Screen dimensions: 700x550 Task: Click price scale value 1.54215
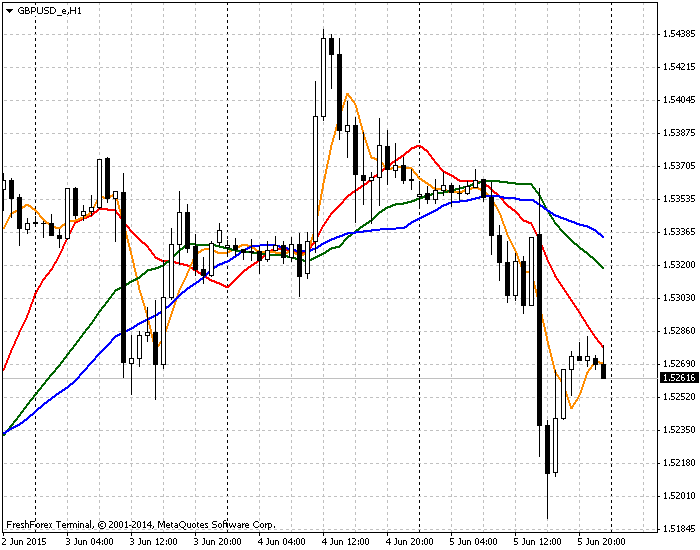(679, 67)
